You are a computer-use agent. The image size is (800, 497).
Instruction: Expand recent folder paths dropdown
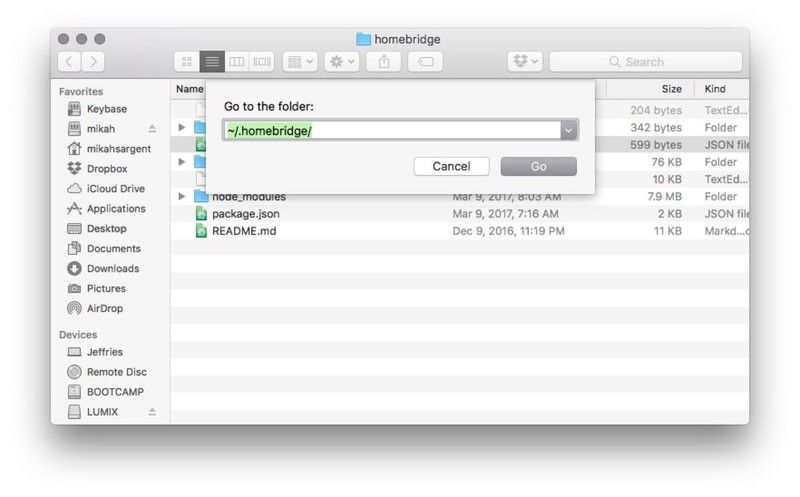click(x=568, y=131)
